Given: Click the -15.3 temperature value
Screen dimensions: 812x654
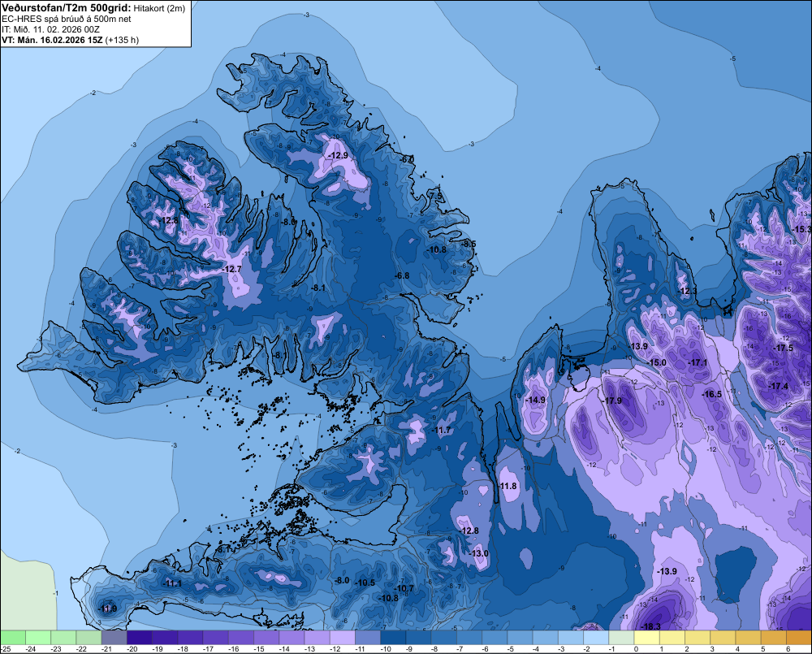Looking at the screenshot, I should pos(802,229).
